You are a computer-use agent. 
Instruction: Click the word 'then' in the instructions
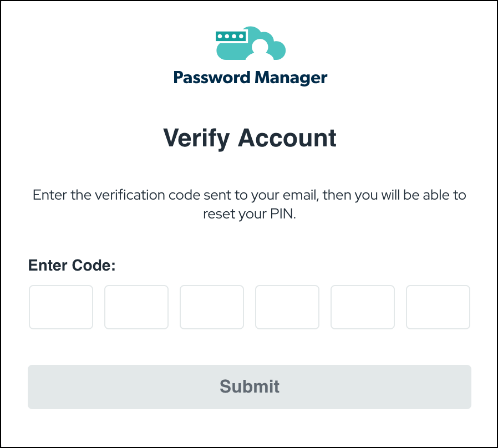pyautogui.click(x=337, y=195)
